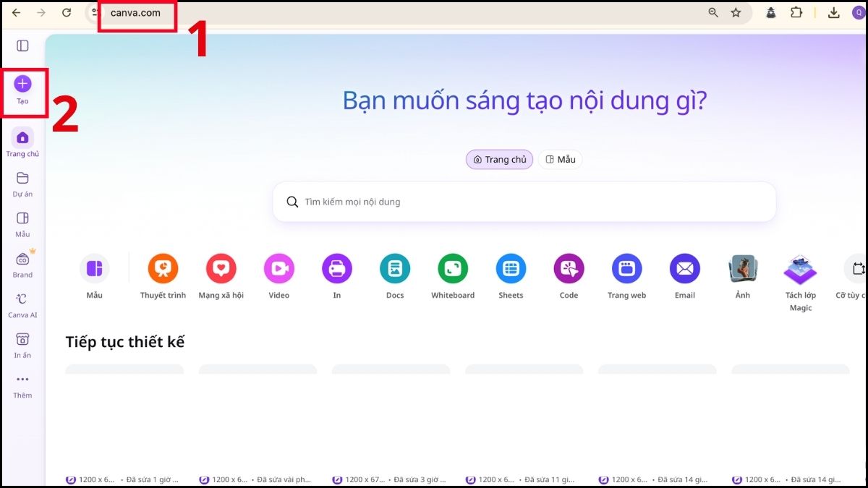Viewport: 868px width, 488px height.
Task: Open first recent design "Đã sửa 1 giờ"
Action: (x=124, y=425)
